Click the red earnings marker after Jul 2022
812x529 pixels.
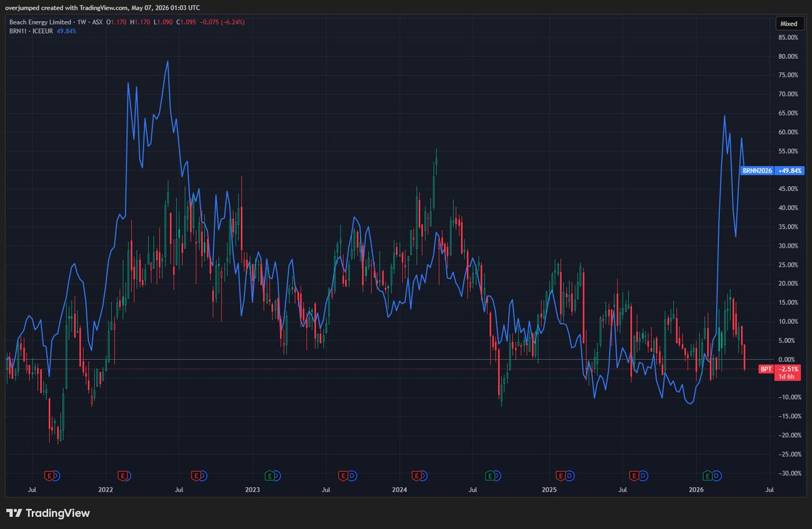pyautogui.click(x=196, y=476)
